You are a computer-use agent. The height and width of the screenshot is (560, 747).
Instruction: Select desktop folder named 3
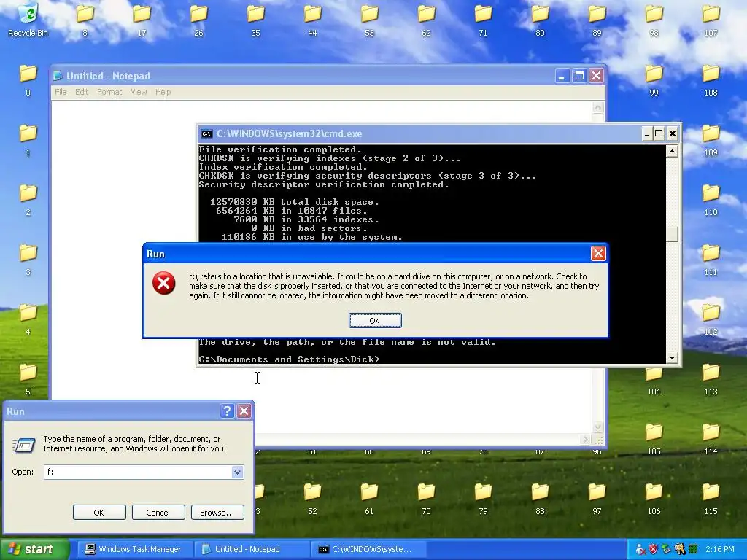(28, 259)
